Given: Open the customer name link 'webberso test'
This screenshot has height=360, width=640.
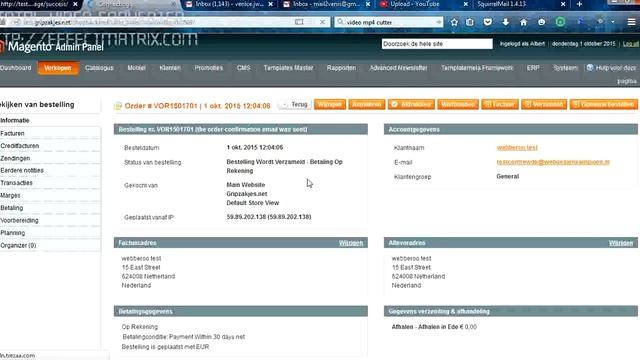Looking at the screenshot, I should [517, 147].
